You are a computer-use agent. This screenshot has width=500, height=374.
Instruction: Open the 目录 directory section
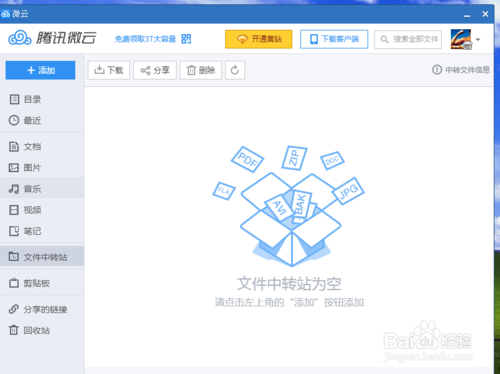[42, 99]
